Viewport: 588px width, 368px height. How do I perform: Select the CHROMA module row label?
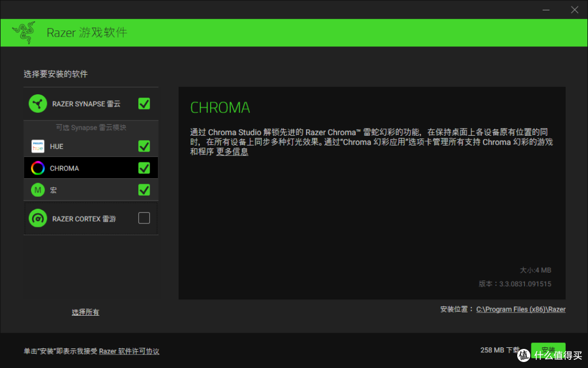64,168
